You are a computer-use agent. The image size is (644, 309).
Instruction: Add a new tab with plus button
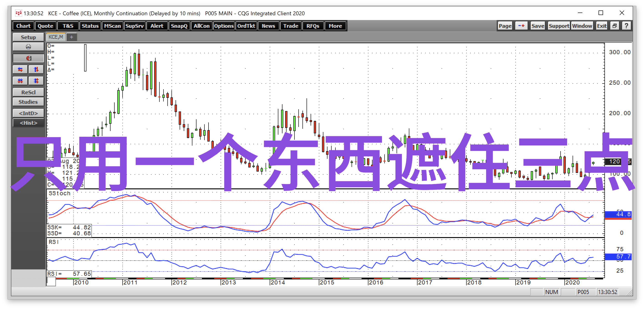71,37
